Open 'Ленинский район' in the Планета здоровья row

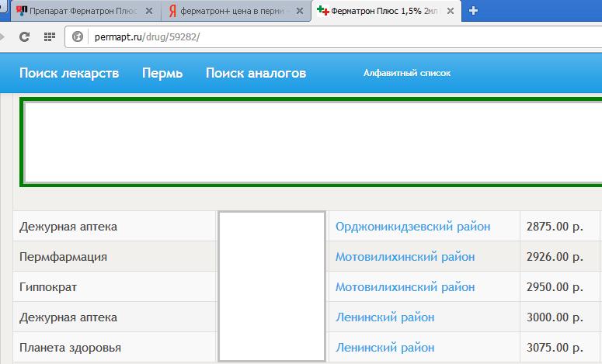coord(385,348)
